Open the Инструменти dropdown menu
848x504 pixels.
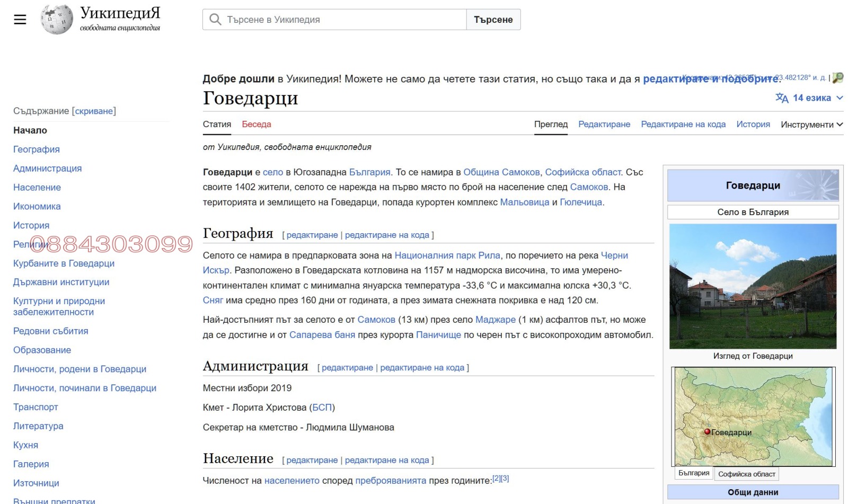click(811, 125)
